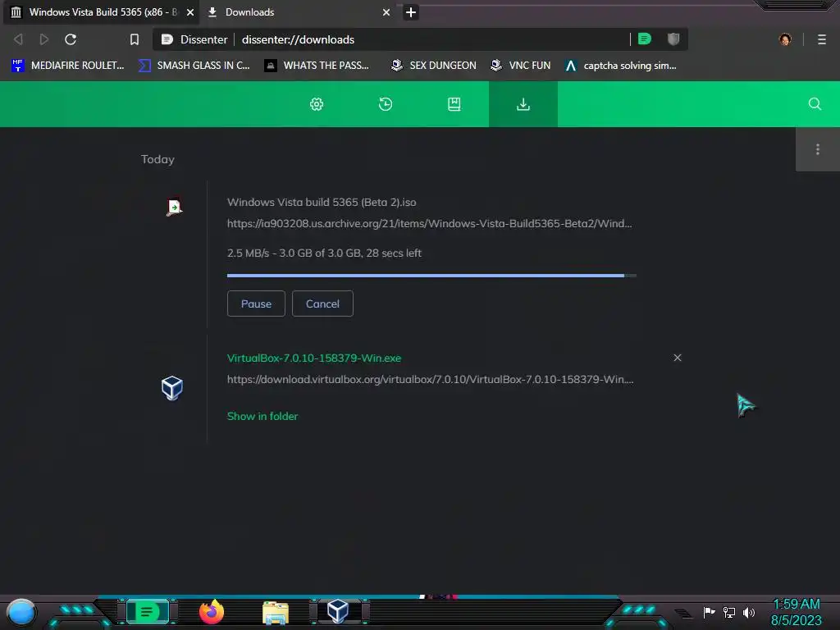
Task: Click the bookmark this page icon
Action: (x=135, y=39)
